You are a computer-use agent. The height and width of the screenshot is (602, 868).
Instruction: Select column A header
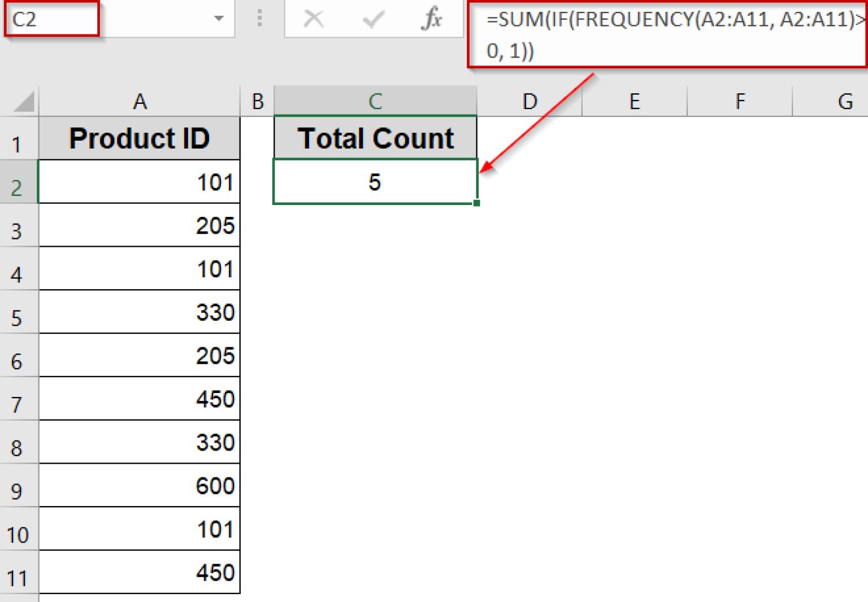coord(140,101)
